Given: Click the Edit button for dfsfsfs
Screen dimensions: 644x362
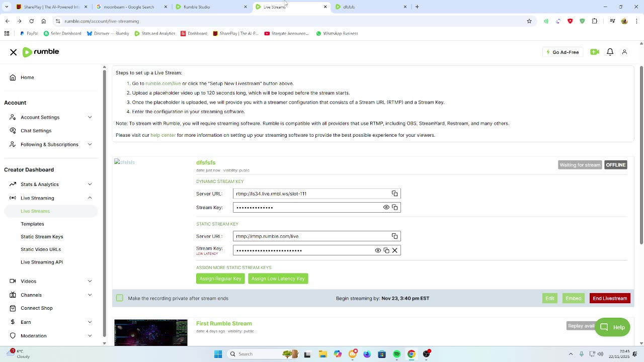Looking at the screenshot, I should [550, 298].
